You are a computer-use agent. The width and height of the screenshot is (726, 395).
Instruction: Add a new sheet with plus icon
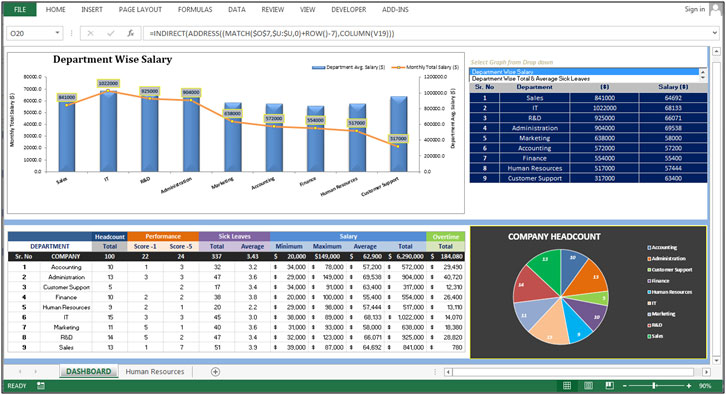click(215, 371)
